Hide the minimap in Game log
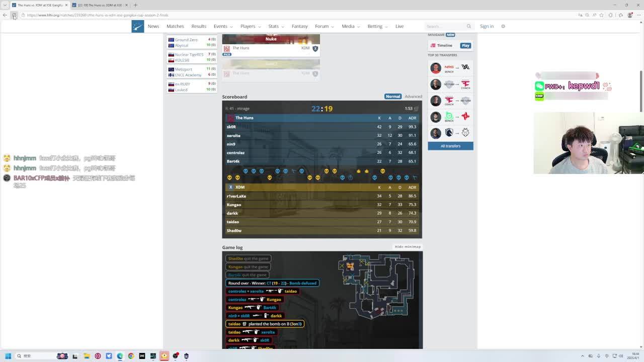This screenshot has height=362, width=644. click(x=408, y=247)
